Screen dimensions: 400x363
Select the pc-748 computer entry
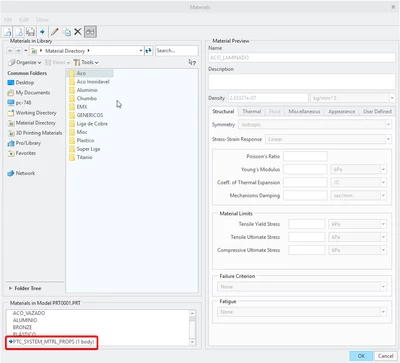[19, 103]
